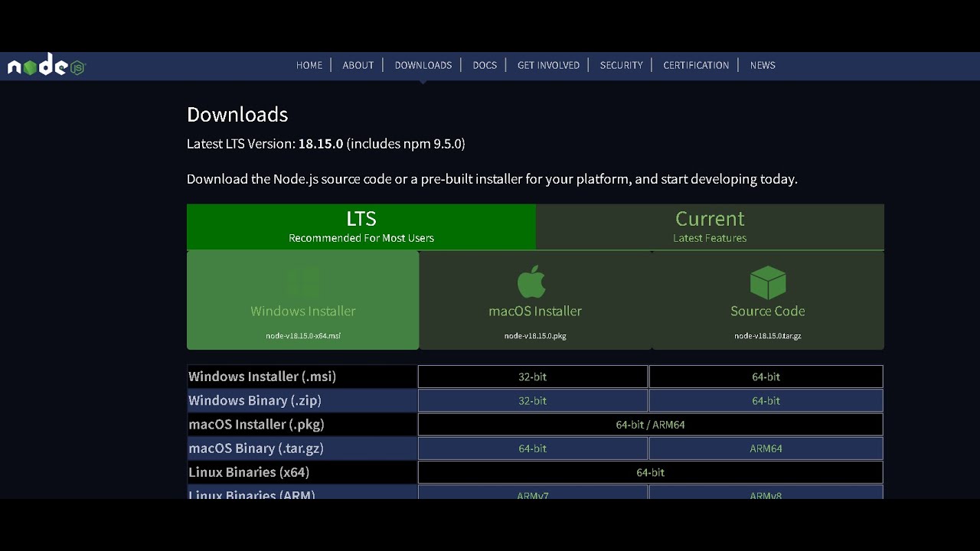Open the HOME nav item
This screenshot has width=980, height=551.
point(309,65)
